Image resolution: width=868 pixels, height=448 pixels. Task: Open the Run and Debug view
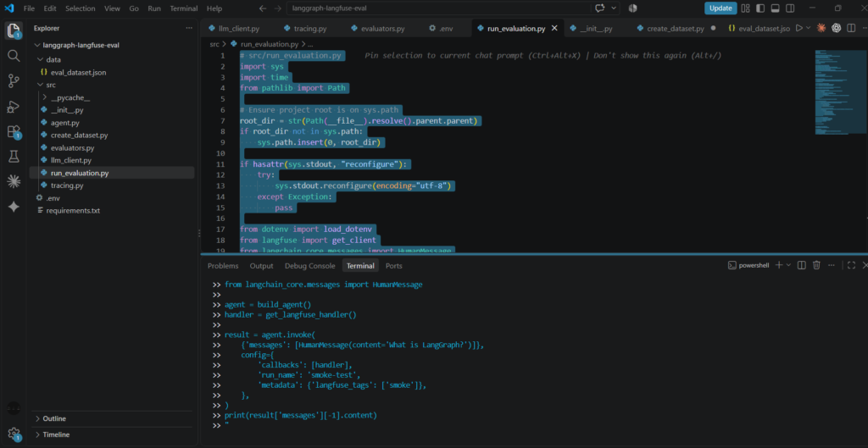(14, 107)
